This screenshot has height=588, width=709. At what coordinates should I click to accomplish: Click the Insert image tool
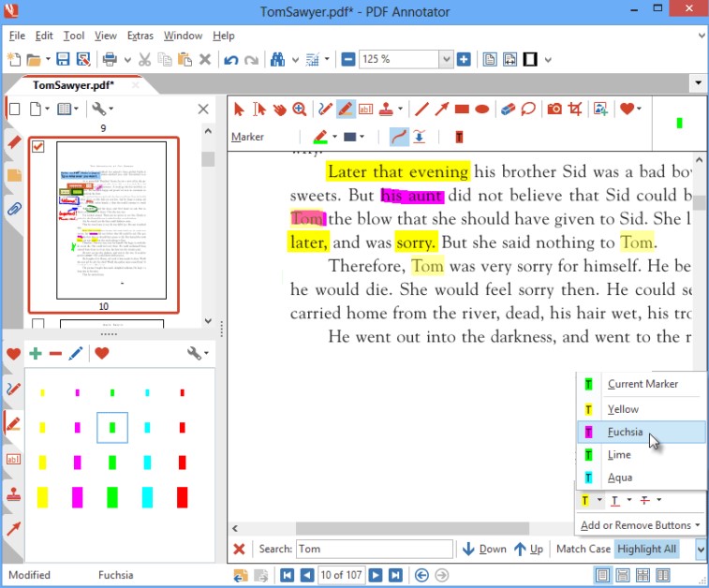pos(601,110)
